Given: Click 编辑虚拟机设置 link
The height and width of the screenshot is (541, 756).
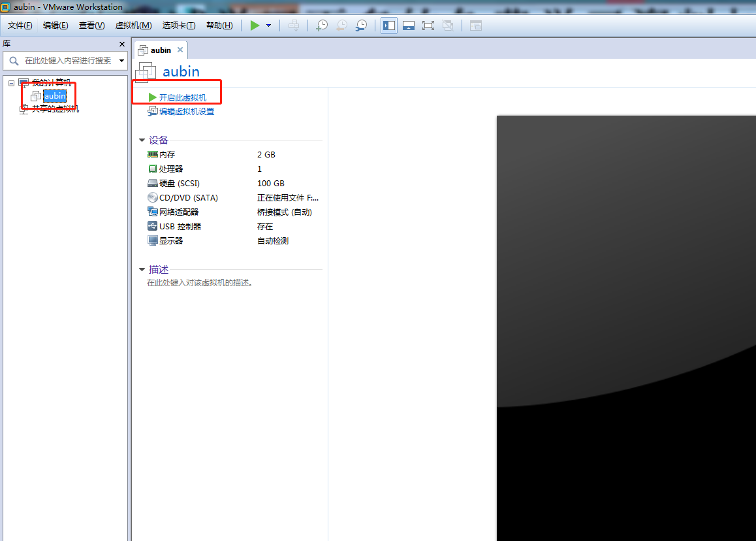Looking at the screenshot, I should 187,112.
